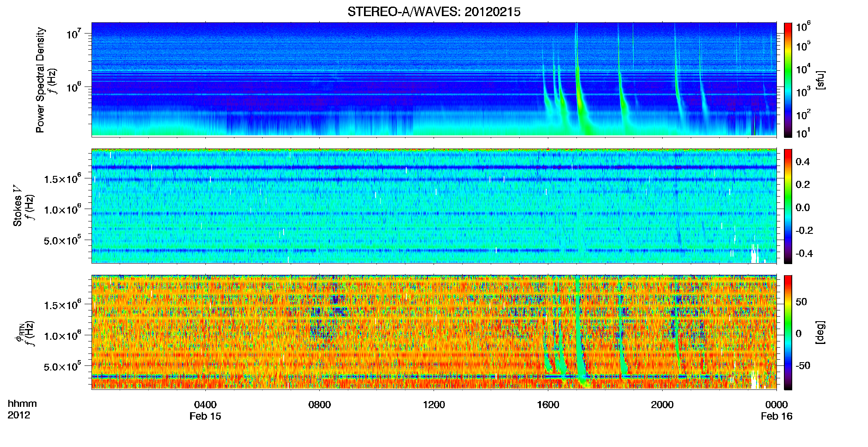Click the 50 degree colorbar value
This screenshot has height=447, width=868.
801,302
